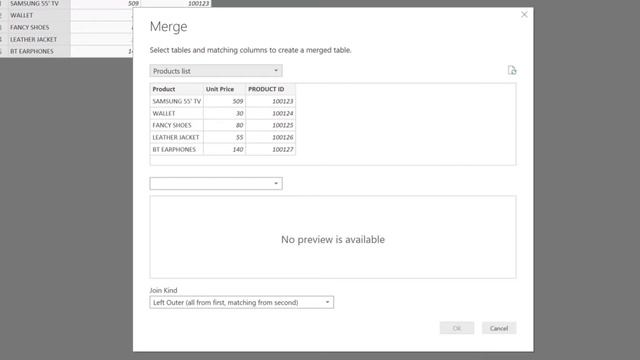This screenshot has width=640, height=360.
Task: Click unit price 80 cell
Action: (224, 125)
